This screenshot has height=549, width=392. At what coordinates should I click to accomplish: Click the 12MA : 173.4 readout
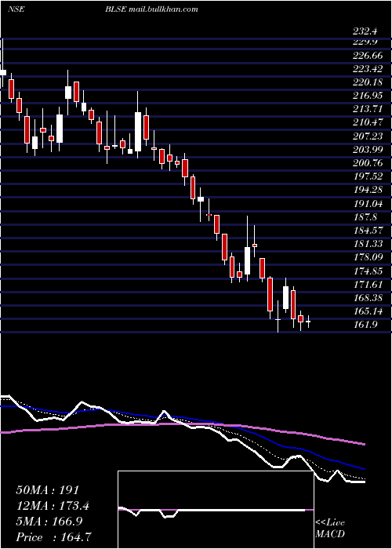coord(53,506)
